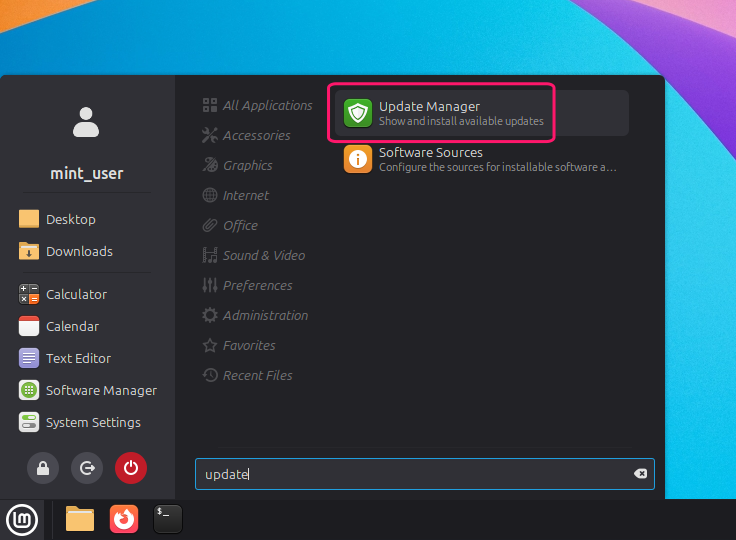Select the Sound & Video category
This screenshot has width=736, height=540.
point(254,255)
